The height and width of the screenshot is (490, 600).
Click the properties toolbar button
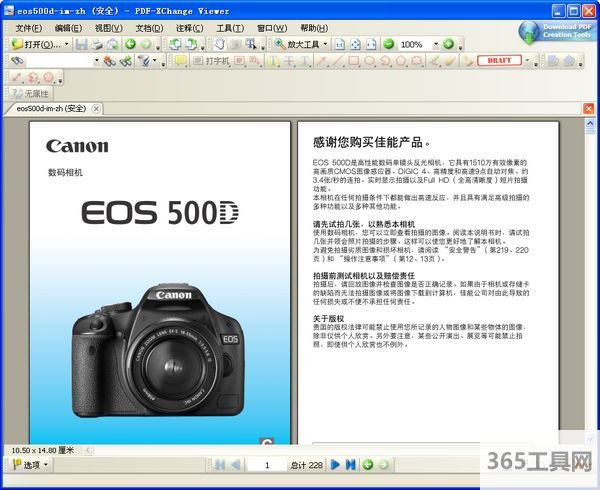(x=31, y=93)
